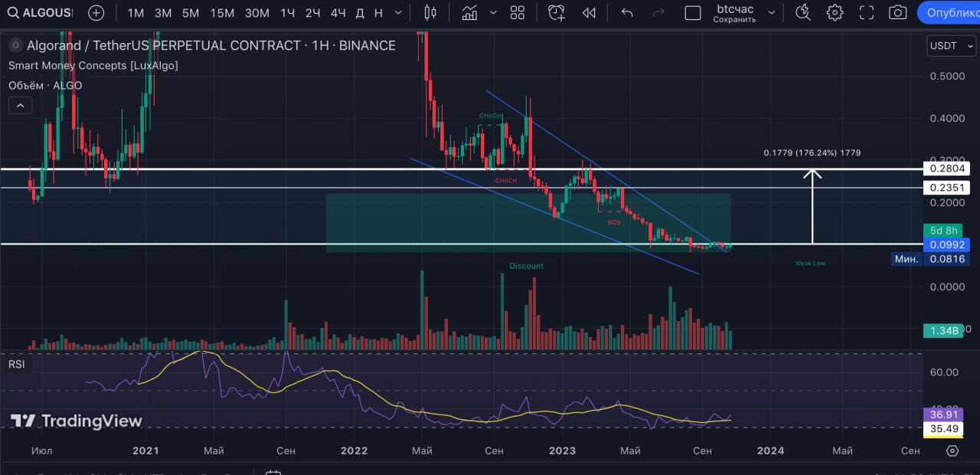Switch to 30M timeframe
This screenshot has width=980, height=475.
257,13
